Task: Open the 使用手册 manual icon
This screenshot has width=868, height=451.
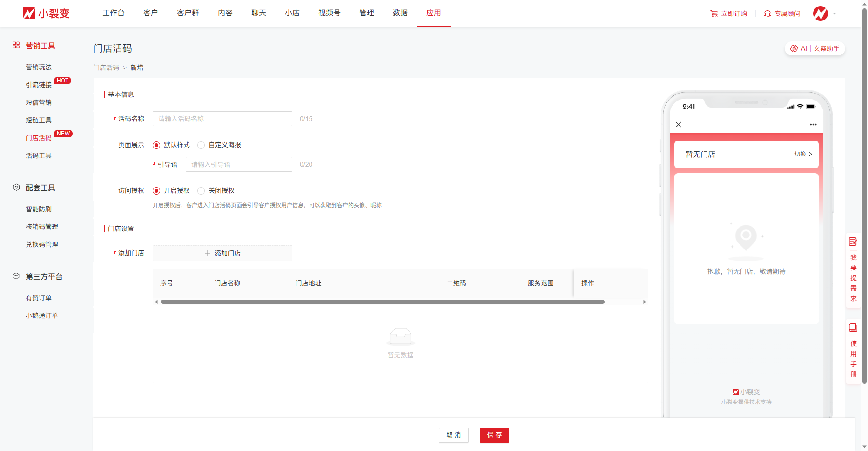Action: point(853,328)
